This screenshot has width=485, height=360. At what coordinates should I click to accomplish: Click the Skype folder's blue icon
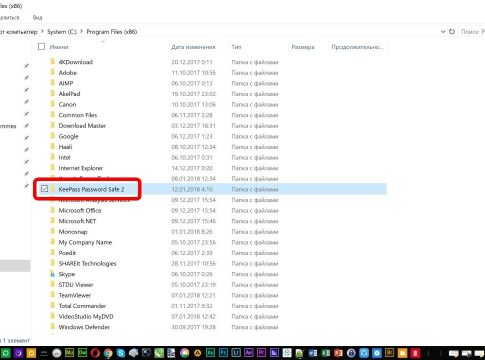tap(52, 274)
